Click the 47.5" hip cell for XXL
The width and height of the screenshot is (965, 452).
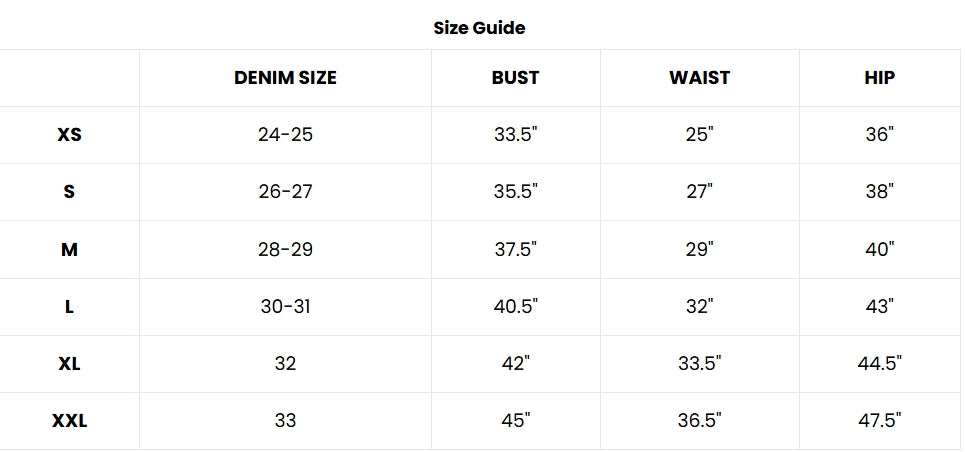click(x=879, y=421)
